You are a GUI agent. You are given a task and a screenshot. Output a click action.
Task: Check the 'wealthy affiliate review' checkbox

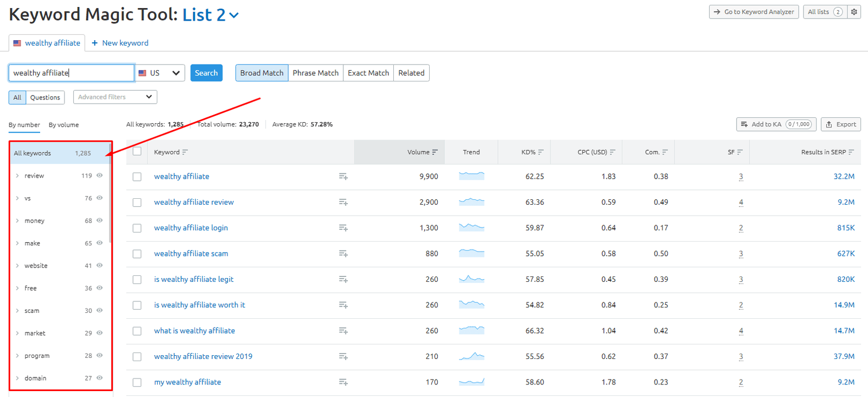[137, 202]
